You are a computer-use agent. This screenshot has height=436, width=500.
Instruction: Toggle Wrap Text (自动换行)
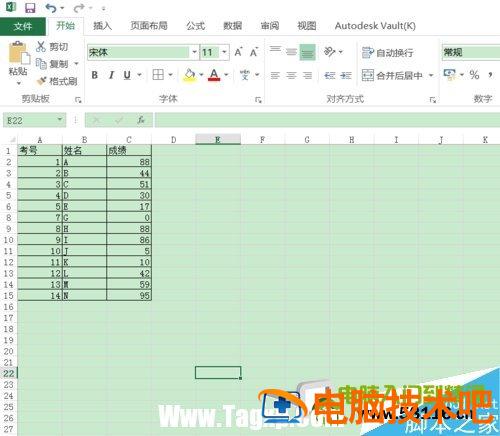click(388, 53)
